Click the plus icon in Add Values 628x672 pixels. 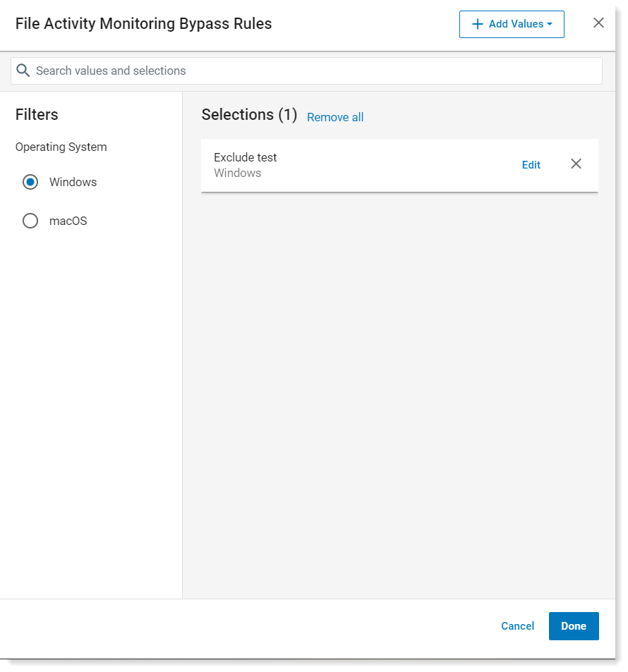477,24
